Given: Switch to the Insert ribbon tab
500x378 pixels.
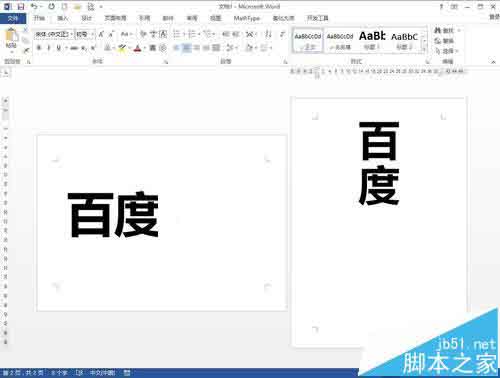Looking at the screenshot, I should (x=63, y=18).
